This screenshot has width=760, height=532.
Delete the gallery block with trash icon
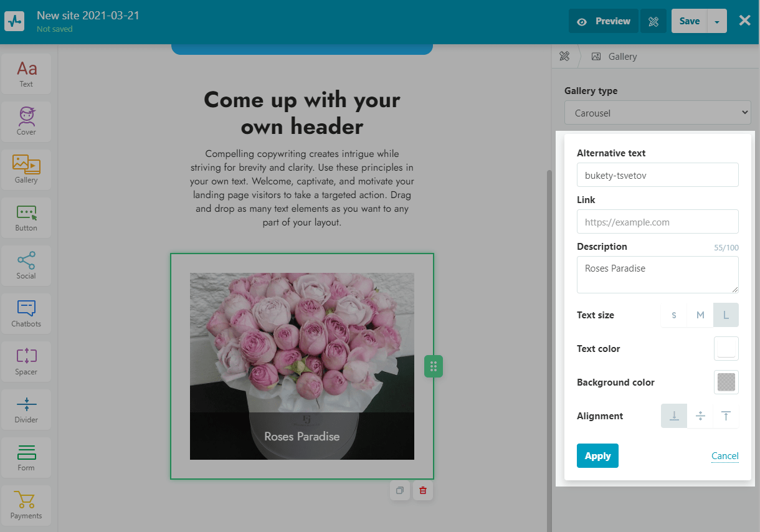pos(423,490)
